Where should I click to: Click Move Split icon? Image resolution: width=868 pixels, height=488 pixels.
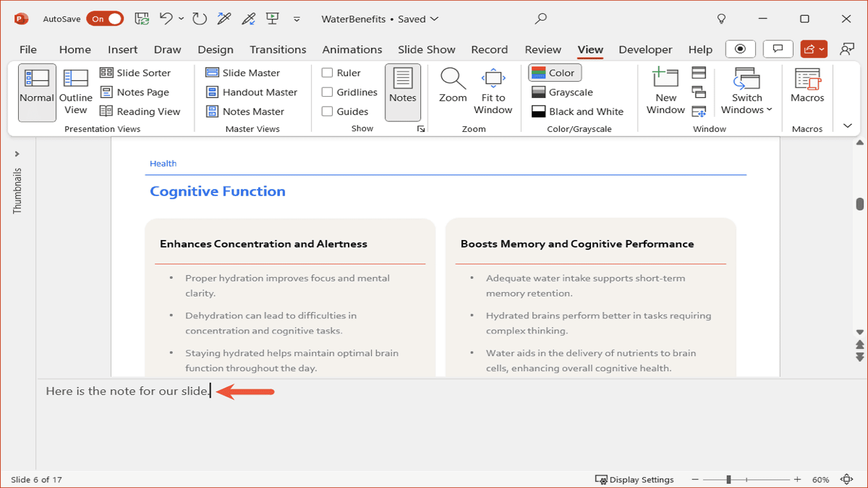coord(699,112)
